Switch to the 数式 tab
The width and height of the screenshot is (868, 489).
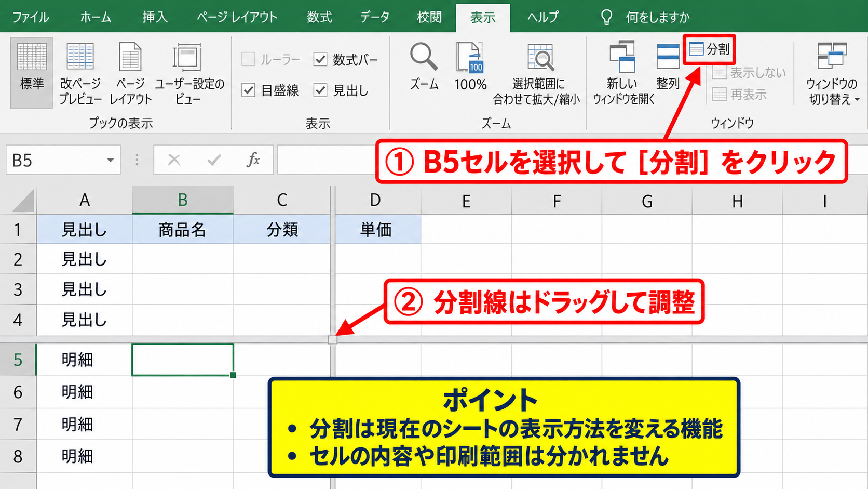319,17
